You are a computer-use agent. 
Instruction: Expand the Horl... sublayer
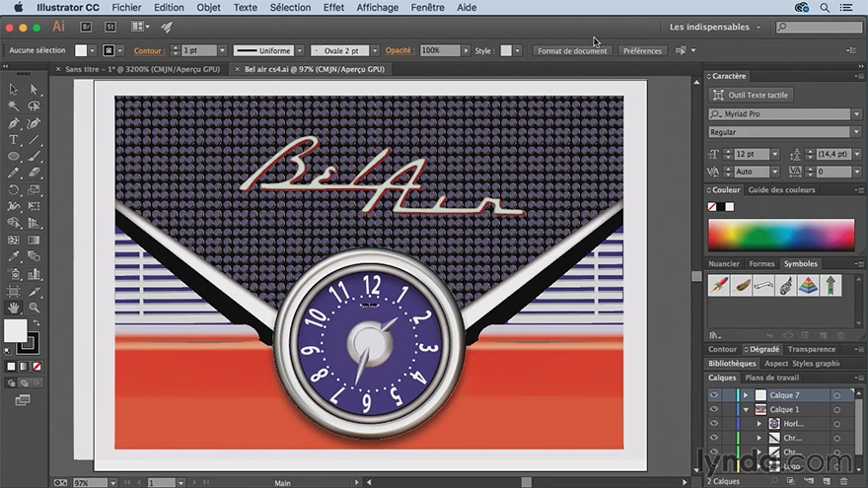tap(759, 424)
